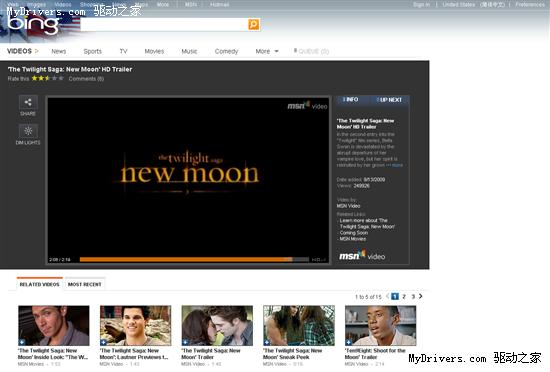Open the Share icon beside the player

[28, 102]
